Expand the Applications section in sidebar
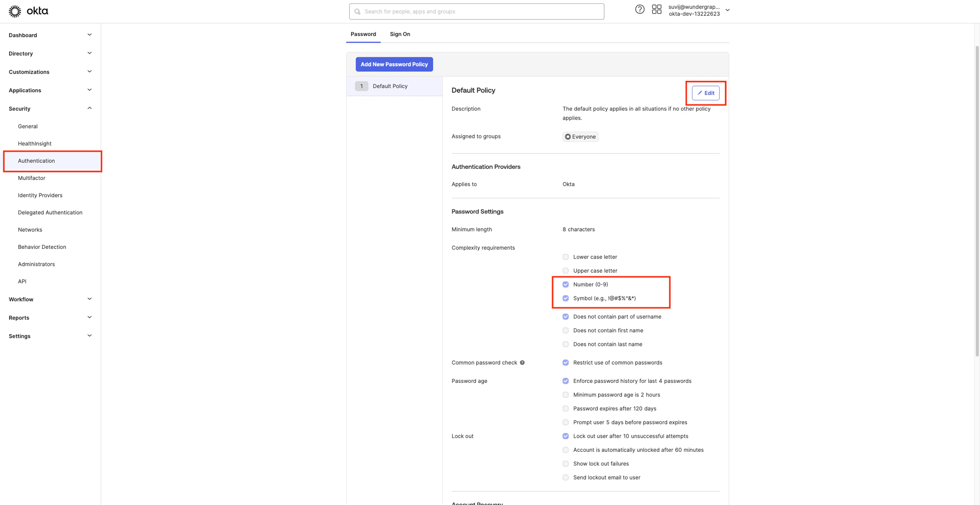Screen dimensions: 980x505 tap(89, 90)
